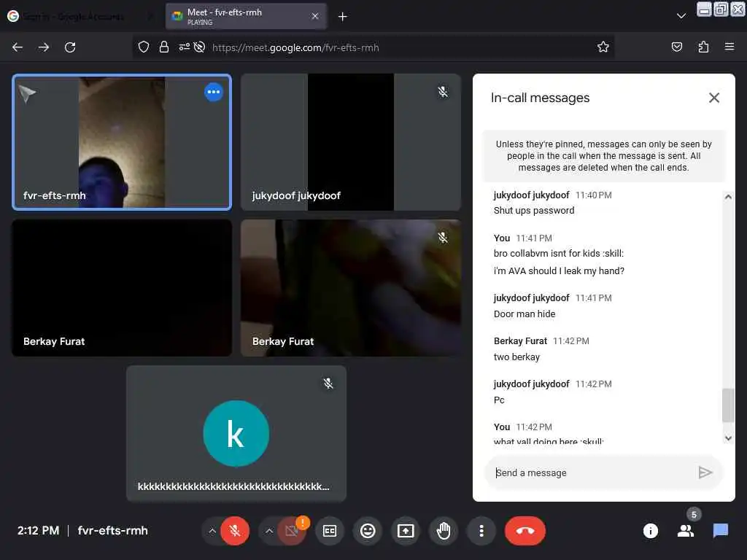Open meeting details info icon
Image resolution: width=747 pixels, height=560 pixels.
coord(650,531)
